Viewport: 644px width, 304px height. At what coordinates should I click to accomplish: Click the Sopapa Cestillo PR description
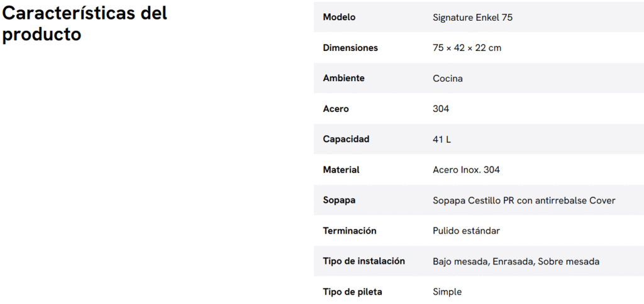pyautogui.click(x=524, y=200)
